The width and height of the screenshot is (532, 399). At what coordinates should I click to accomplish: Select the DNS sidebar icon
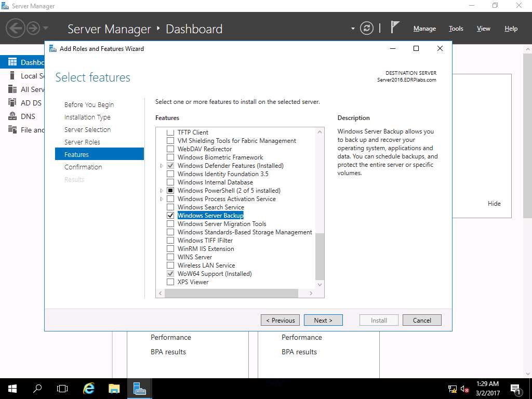12,116
